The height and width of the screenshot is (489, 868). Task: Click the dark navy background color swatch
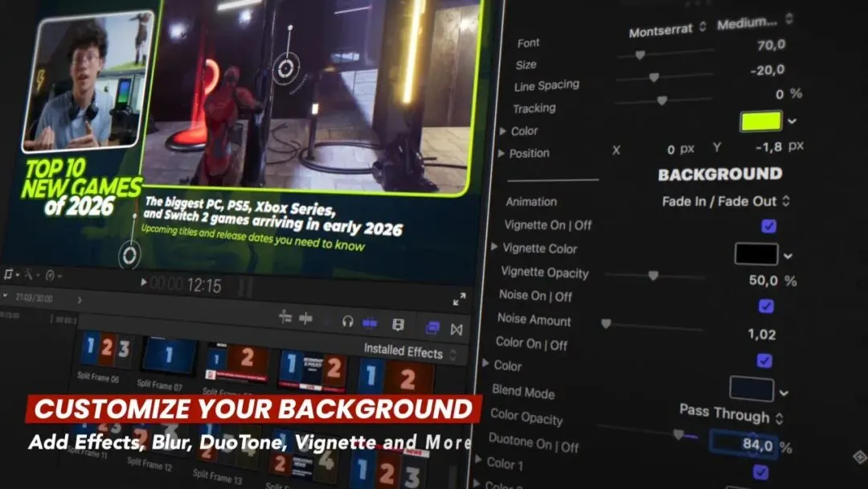[x=751, y=388]
